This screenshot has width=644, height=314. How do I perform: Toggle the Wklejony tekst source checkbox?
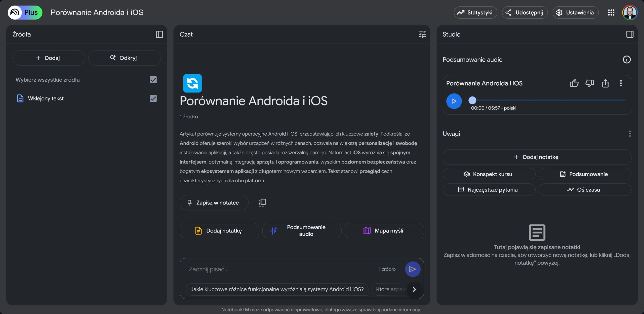click(153, 98)
